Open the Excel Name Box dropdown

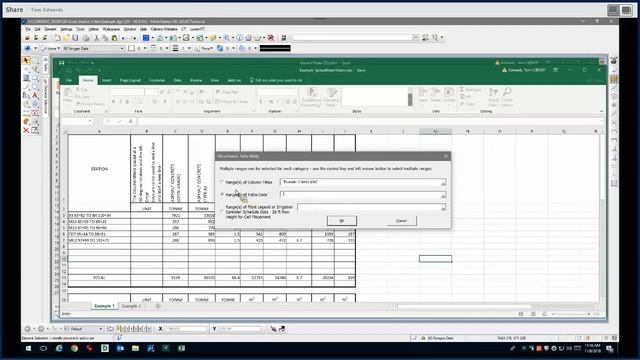(x=90, y=121)
